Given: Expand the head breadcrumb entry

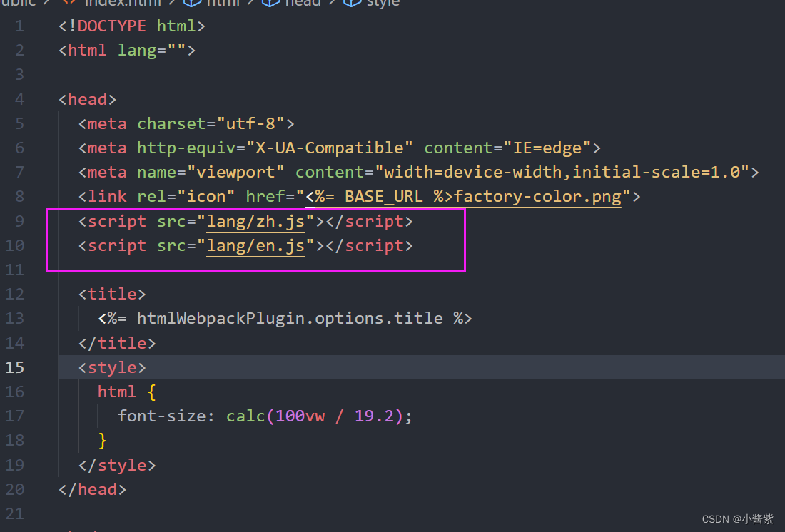Looking at the screenshot, I should pos(302,4).
